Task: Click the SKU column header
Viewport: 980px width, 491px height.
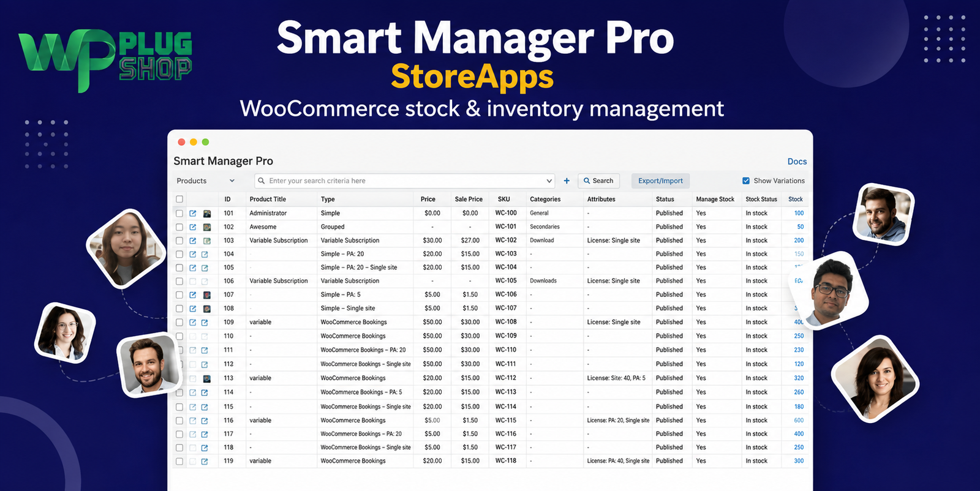Action: 504,199
